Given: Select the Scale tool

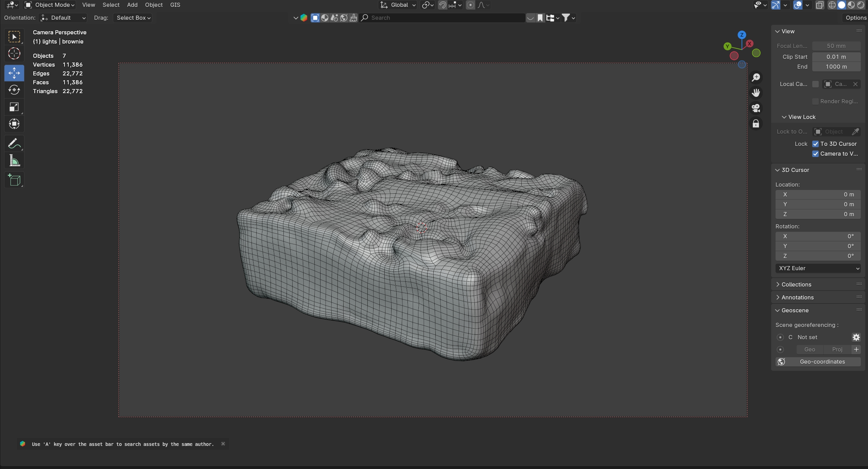Looking at the screenshot, I should tap(14, 107).
